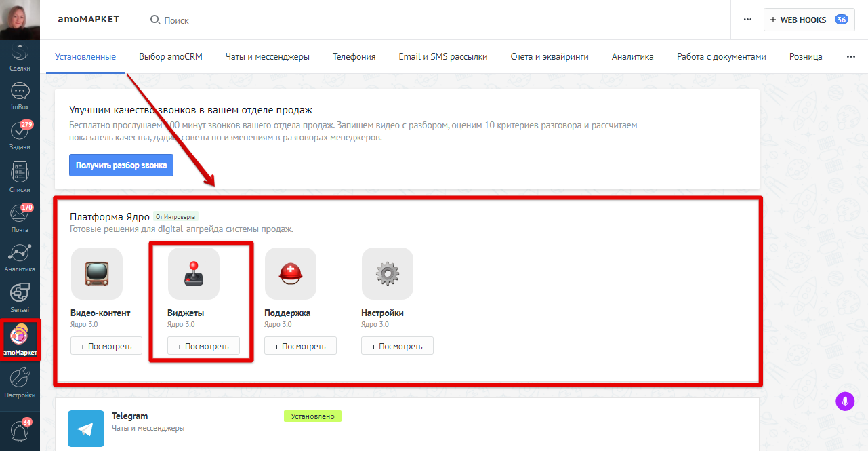The height and width of the screenshot is (451, 868).
Task: Click Получить разбор звонка button
Action: point(121,165)
